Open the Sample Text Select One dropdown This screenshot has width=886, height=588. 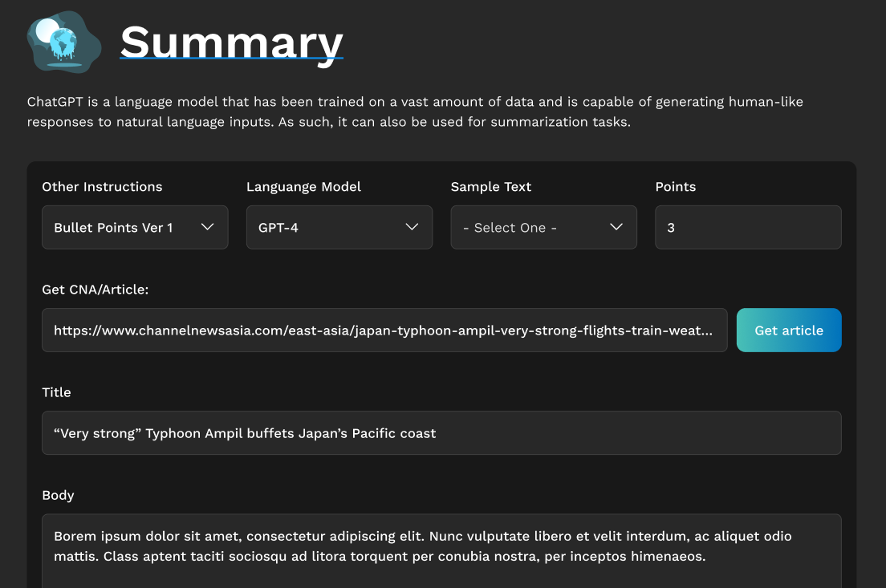[x=543, y=228]
